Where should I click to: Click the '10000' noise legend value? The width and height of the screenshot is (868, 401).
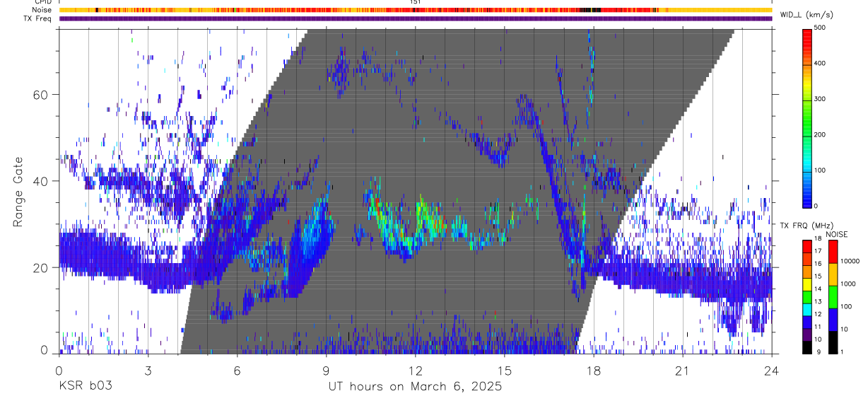coord(850,261)
